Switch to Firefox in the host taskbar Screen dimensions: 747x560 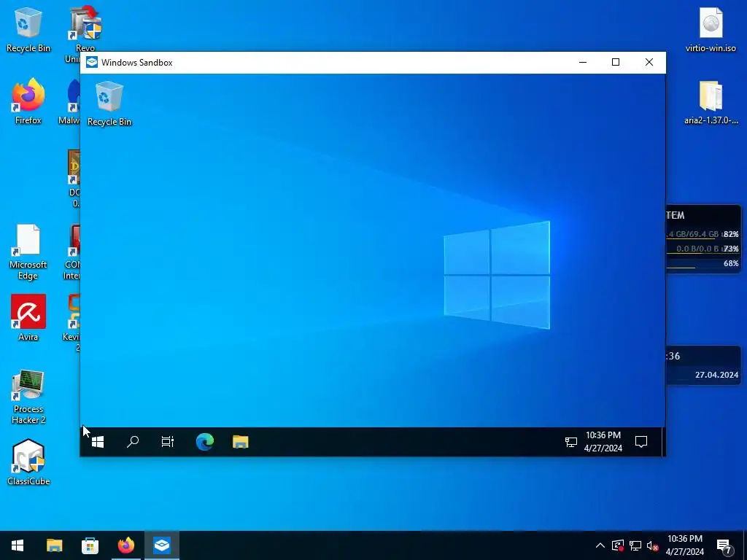[125, 545]
